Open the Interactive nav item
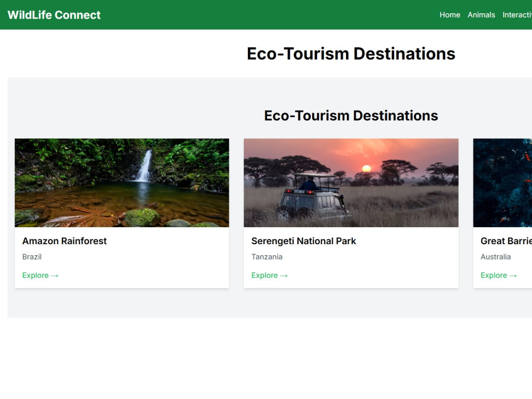 [x=517, y=15]
